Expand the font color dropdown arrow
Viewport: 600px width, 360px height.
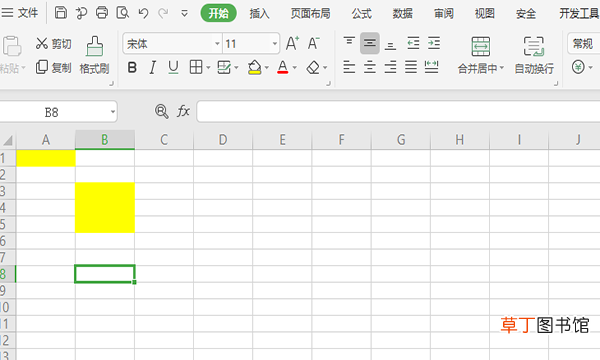point(295,68)
